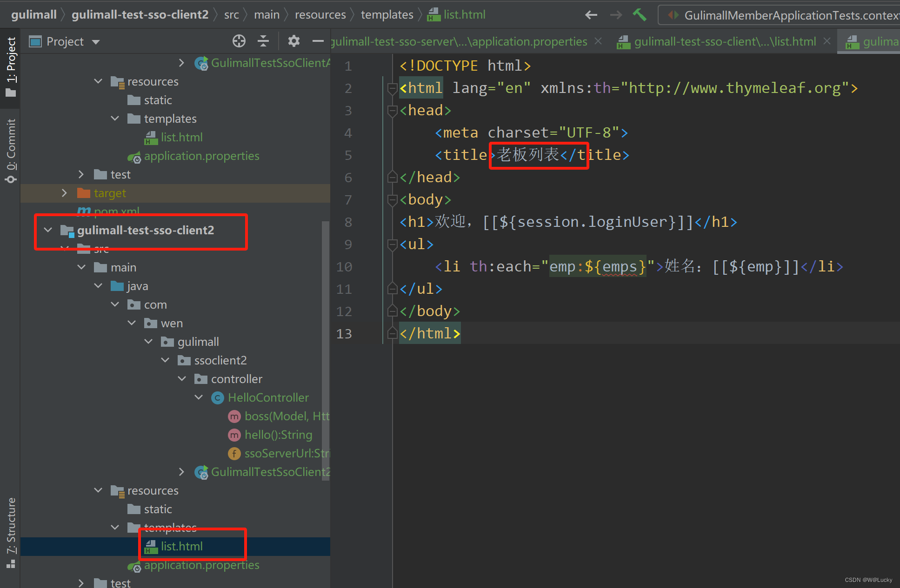Close the gulimall-test-sso-client list.html tab
This screenshot has width=900, height=588.
pos(827,41)
